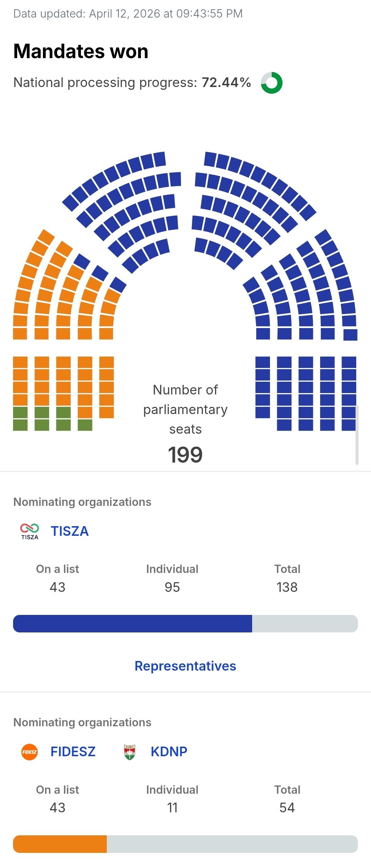The width and height of the screenshot is (371, 868).
Task: Click the FIDESZ-KDNP individual mandates value 11
Action: 172,807
